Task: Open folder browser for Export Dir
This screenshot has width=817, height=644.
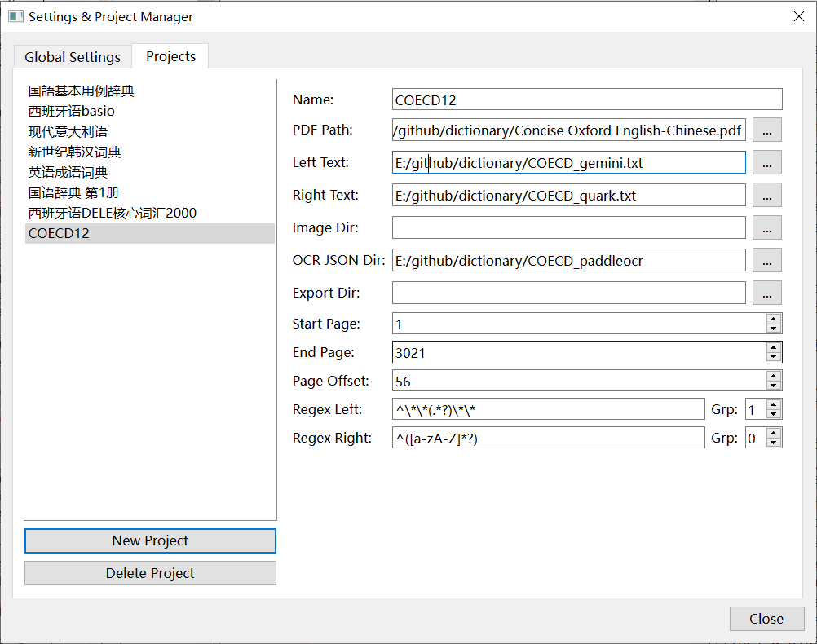Action: click(x=766, y=293)
